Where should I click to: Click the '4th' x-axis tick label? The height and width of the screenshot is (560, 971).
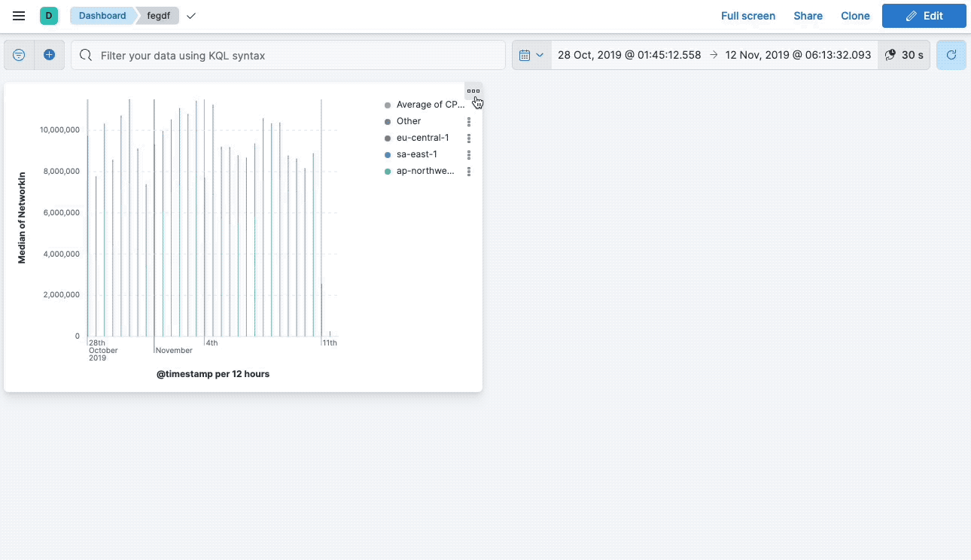coord(212,343)
